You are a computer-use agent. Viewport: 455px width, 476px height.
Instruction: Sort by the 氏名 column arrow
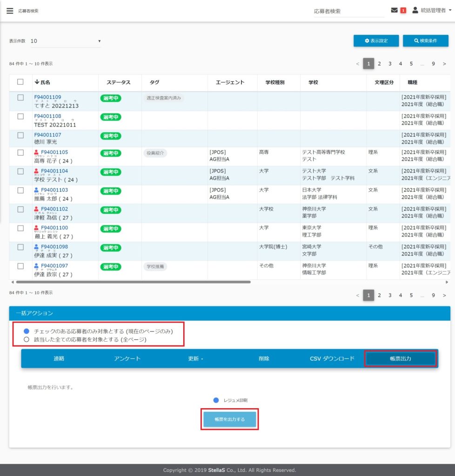[x=37, y=82]
